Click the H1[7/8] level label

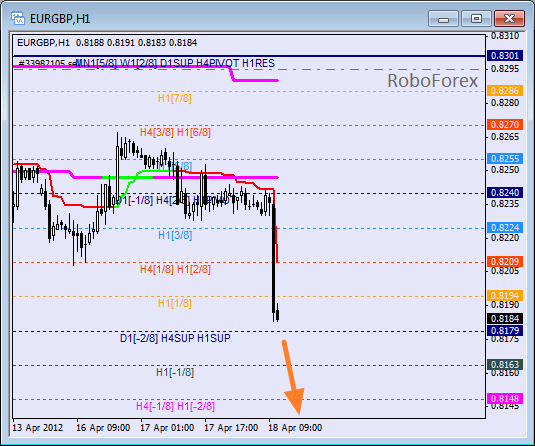pyautogui.click(x=174, y=98)
